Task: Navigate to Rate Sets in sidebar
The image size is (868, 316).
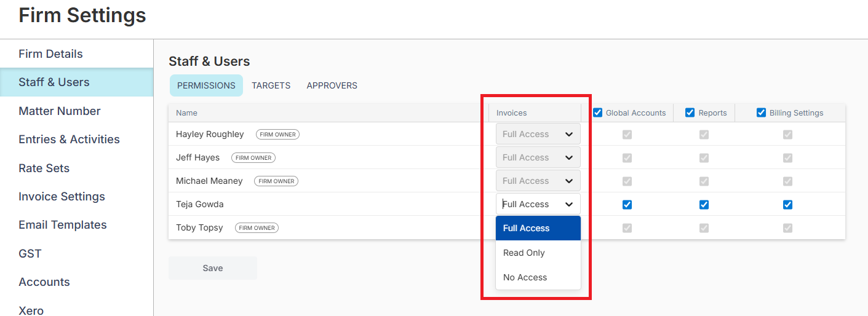Action: pos(44,168)
